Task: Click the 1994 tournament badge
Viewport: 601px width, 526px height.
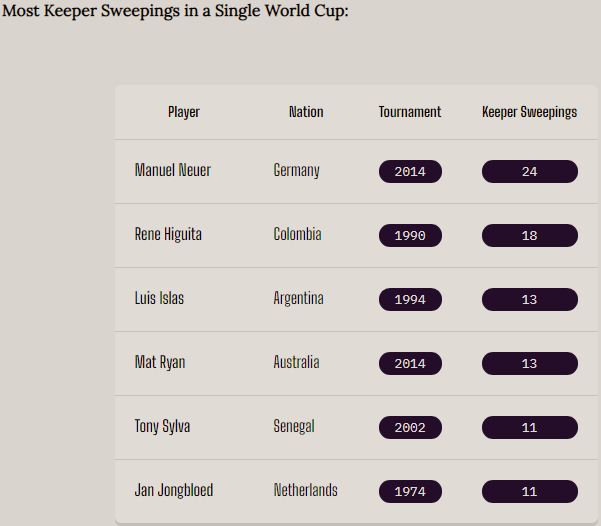Action: point(410,300)
